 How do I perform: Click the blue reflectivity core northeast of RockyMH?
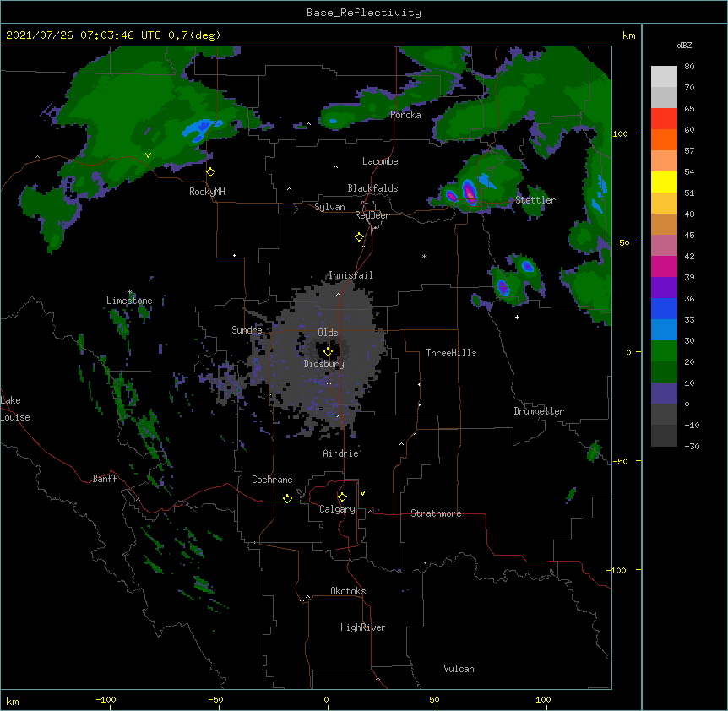200,128
